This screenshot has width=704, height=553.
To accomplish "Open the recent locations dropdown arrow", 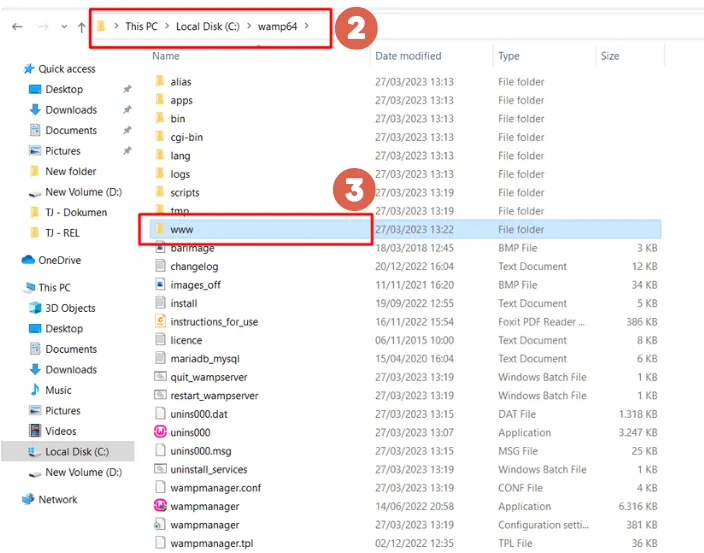I will (x=64, y=27).
